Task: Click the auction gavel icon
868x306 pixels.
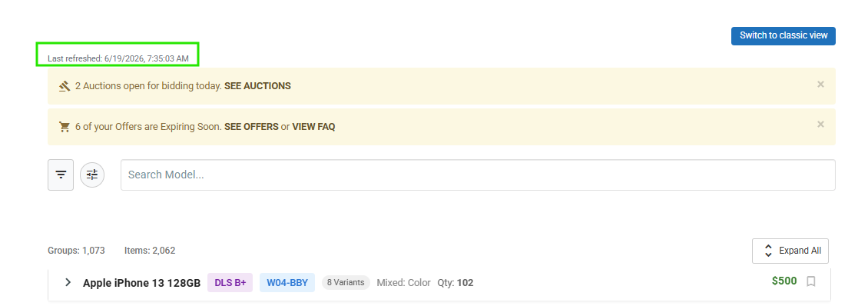Action: pyautogui.click(x=65, y=86)
